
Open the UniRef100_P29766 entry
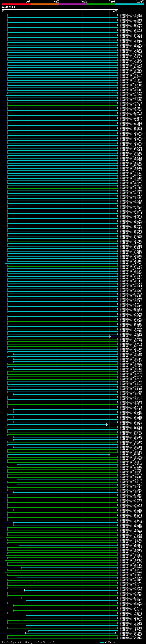point(131,22)
